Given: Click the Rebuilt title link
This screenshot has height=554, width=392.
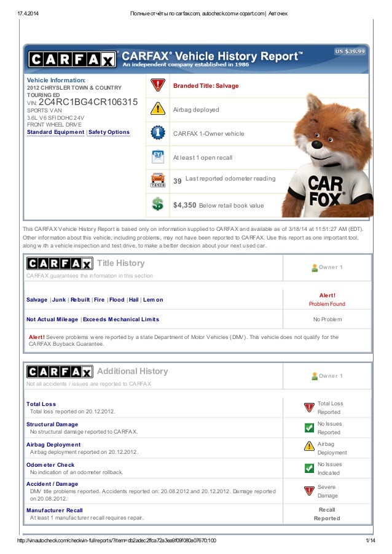Looking at the screenshot, I should tap(80, 300).
